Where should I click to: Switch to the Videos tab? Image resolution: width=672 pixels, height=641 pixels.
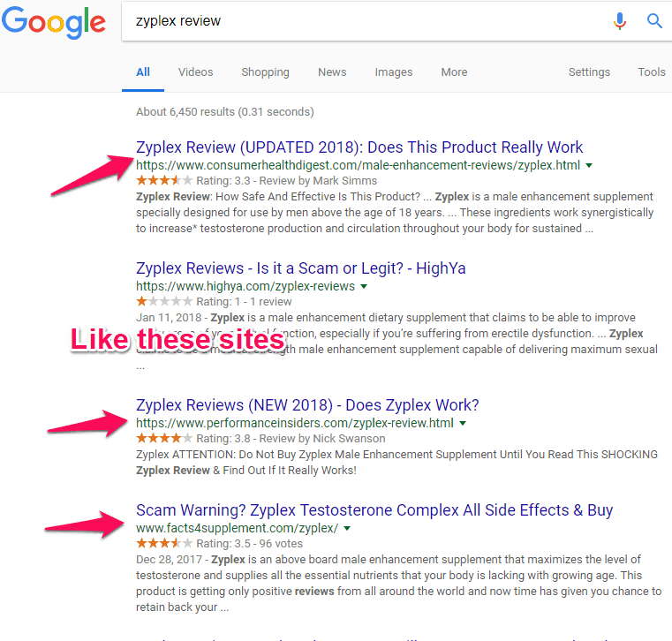[x=195, y=72]
